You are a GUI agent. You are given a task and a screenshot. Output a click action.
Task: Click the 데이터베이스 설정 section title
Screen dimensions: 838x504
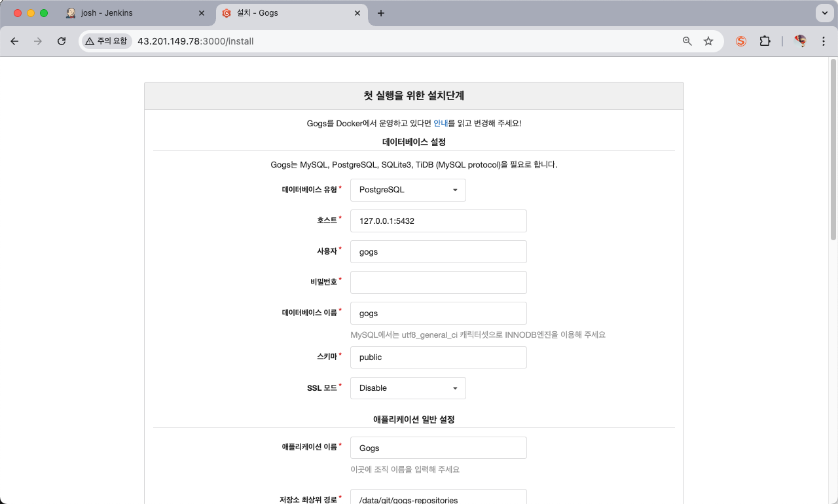point(414,141)
